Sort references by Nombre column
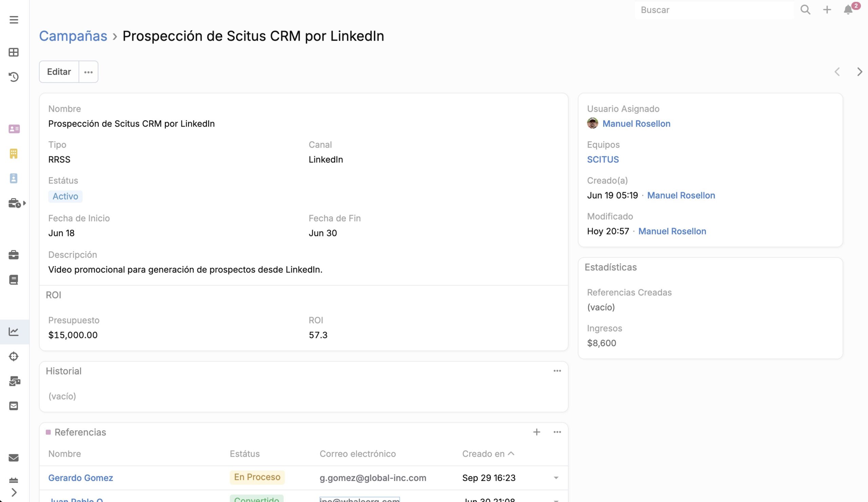 pos(64,454)
